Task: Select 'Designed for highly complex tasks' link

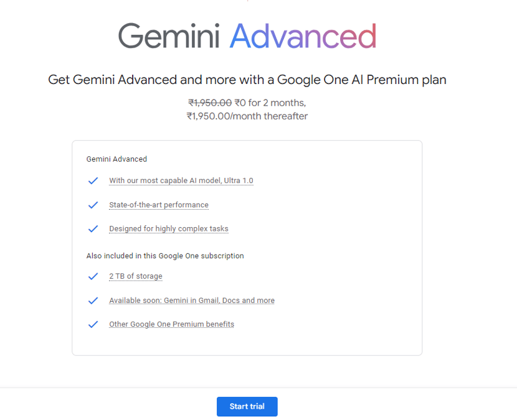Action: (168, 229)
